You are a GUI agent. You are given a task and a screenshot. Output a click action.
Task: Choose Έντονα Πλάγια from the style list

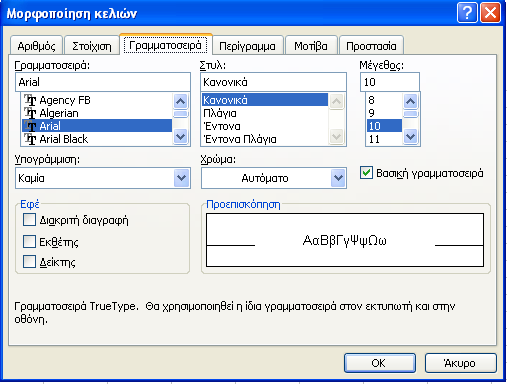(240, 139)
